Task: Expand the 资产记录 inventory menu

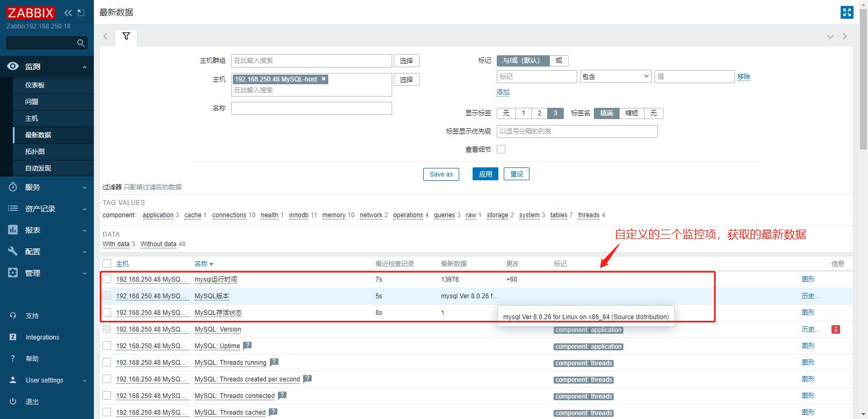Action: click(x=47, y=209)
